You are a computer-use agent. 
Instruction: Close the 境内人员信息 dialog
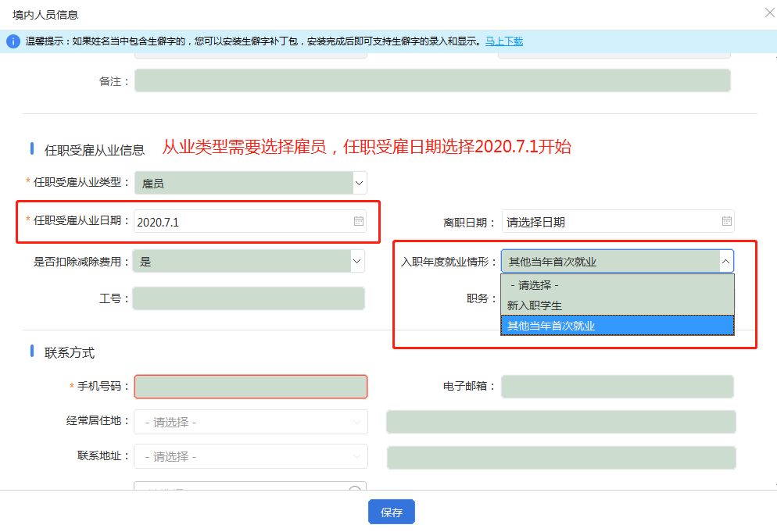tap(769, 12)
